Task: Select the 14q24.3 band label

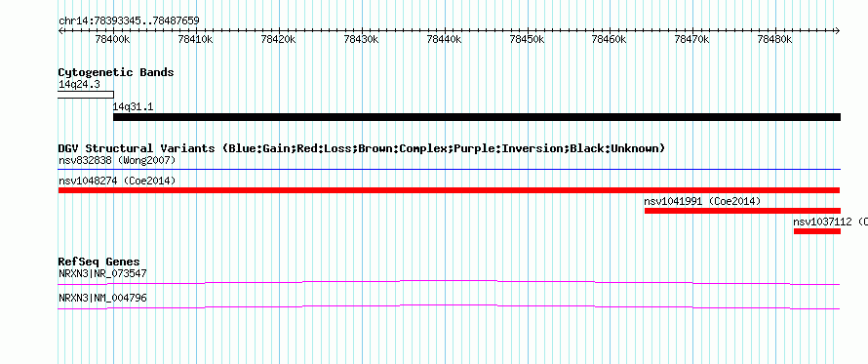Action: pyautogui.click(x=79, y=84)
